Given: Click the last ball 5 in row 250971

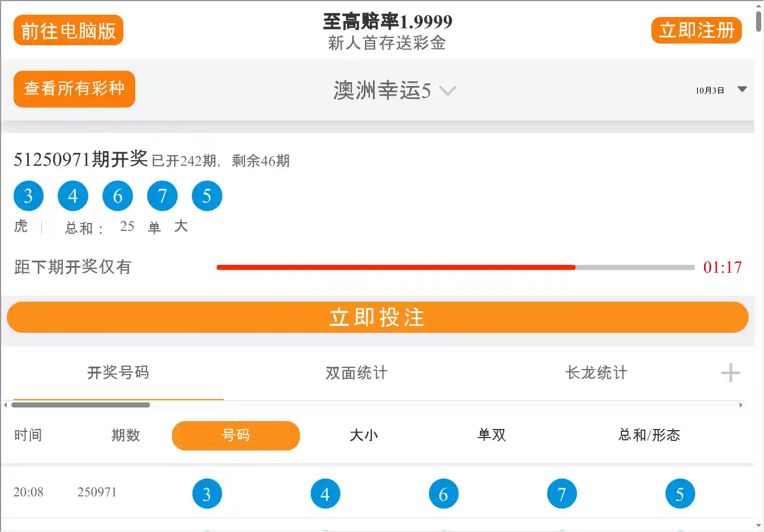Looking at the screenshot, I should (680, 494).
